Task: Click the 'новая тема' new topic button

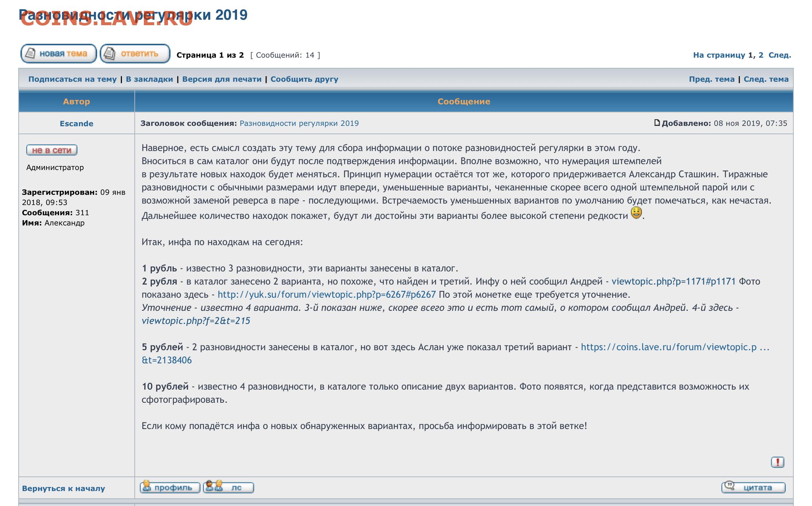Action: point(58,54)
